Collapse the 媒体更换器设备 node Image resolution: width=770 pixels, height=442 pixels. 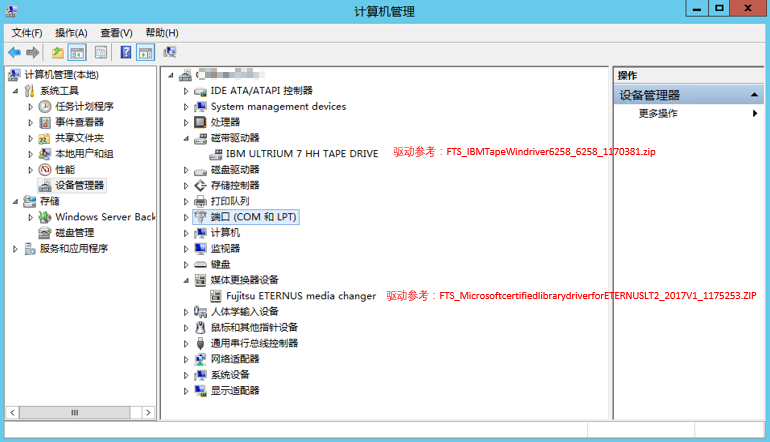(x=186, y=280)
